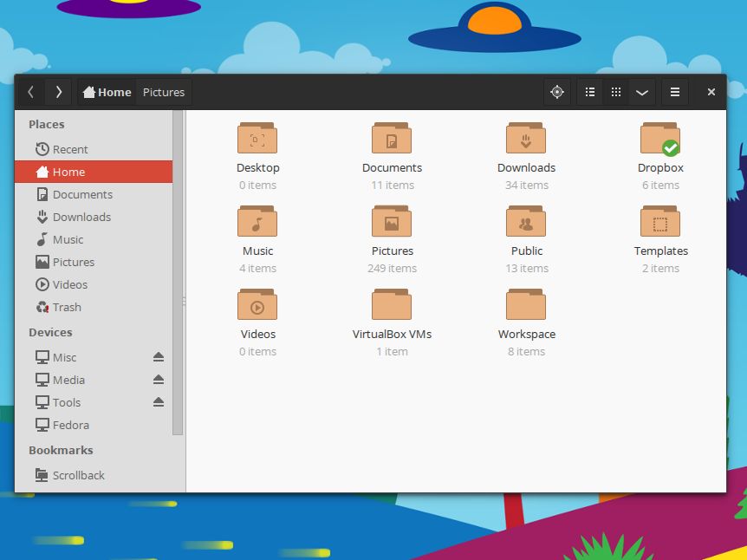Click the "Dropbox" folder name label
The width and height of the screenshot is (747, 560).
tap(660, 168)
